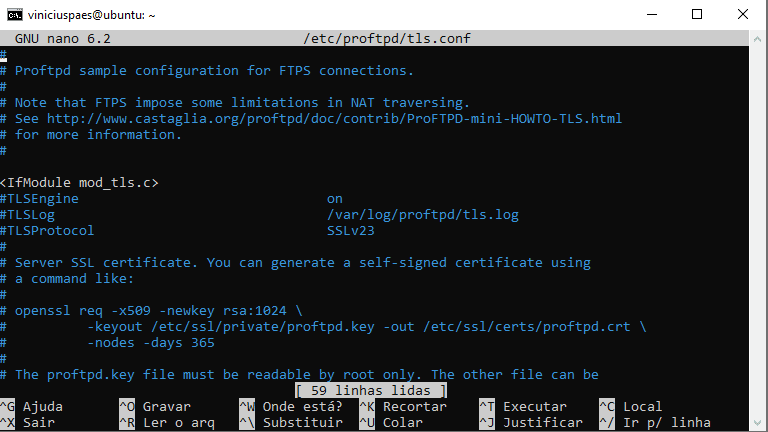
Task: Click the /etc/ssl/private/proftpd.key path
Action: pyautogui.click(x=263, y=327)
